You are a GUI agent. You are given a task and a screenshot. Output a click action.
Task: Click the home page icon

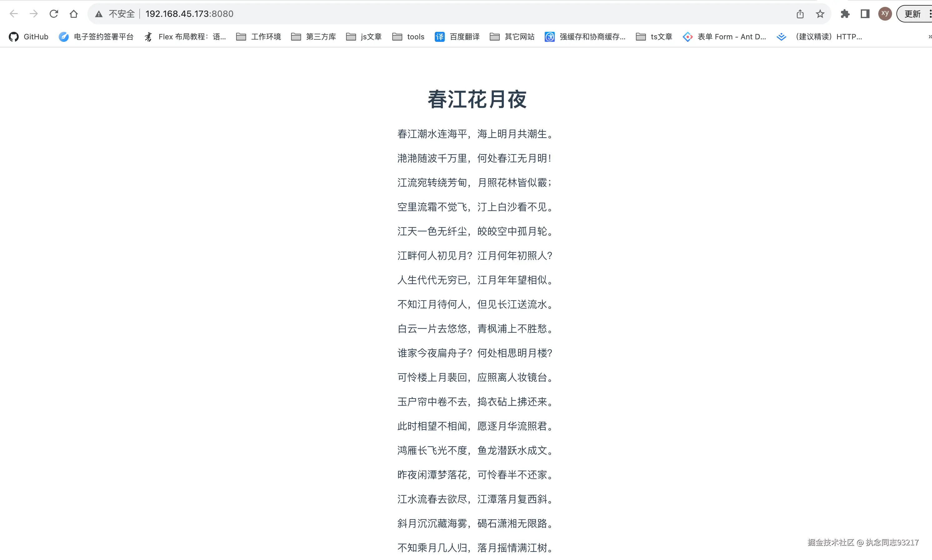point(74,14)
